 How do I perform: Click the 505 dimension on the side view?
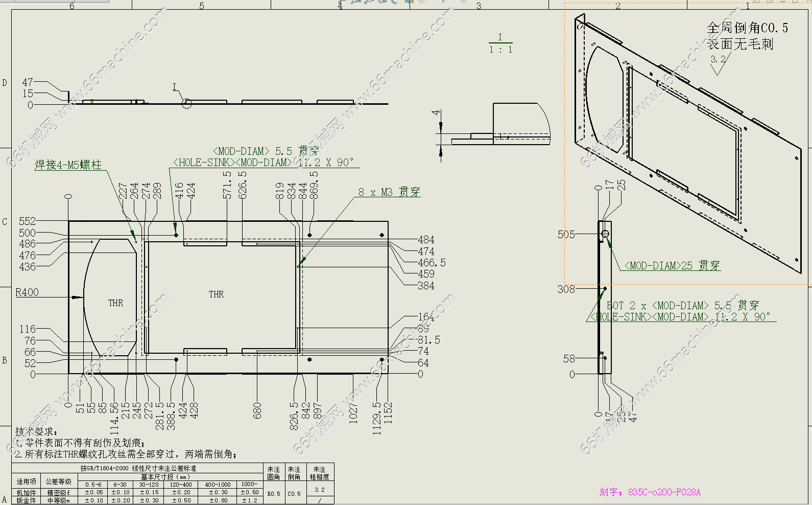(566, 235)
